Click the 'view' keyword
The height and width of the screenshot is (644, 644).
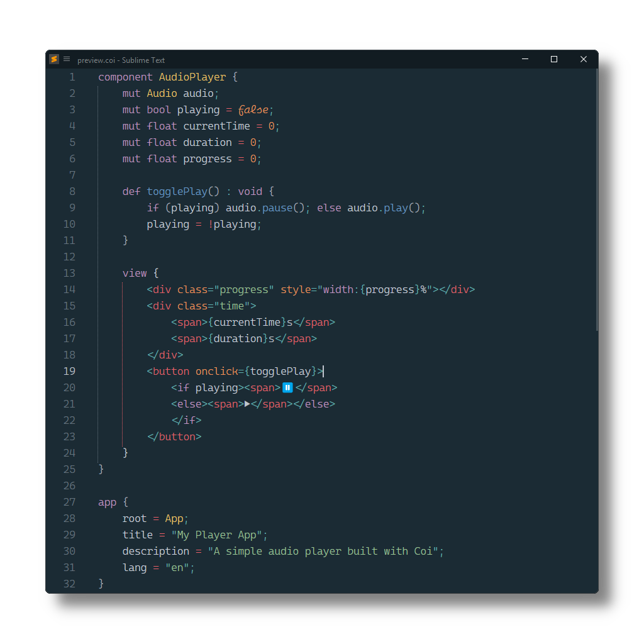tap(135, 273)
